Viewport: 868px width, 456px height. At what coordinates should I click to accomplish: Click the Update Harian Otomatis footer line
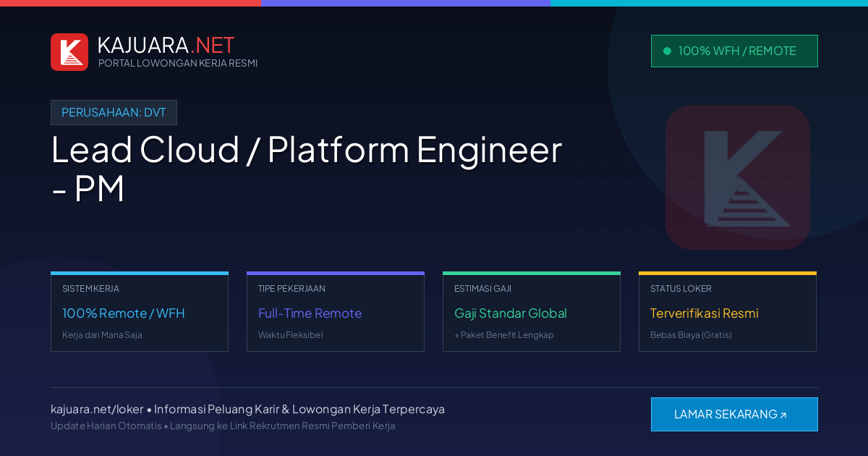(223, 426)
